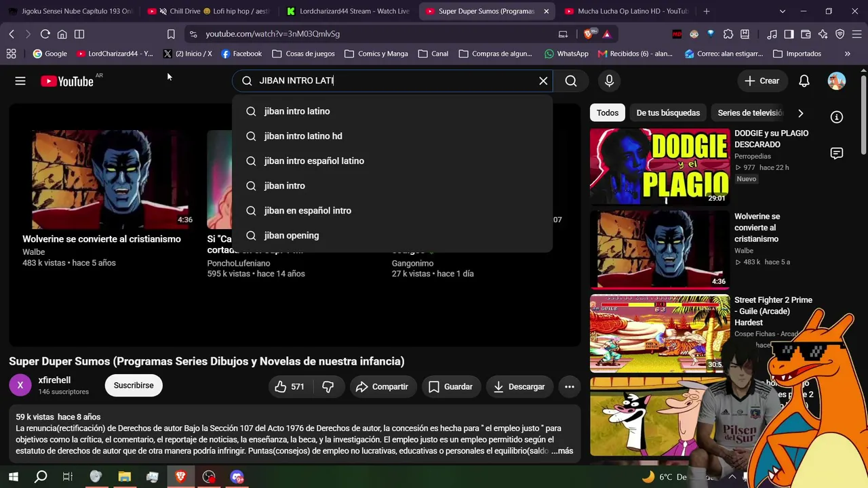Go to the YouTube home logo

[66, 81]
